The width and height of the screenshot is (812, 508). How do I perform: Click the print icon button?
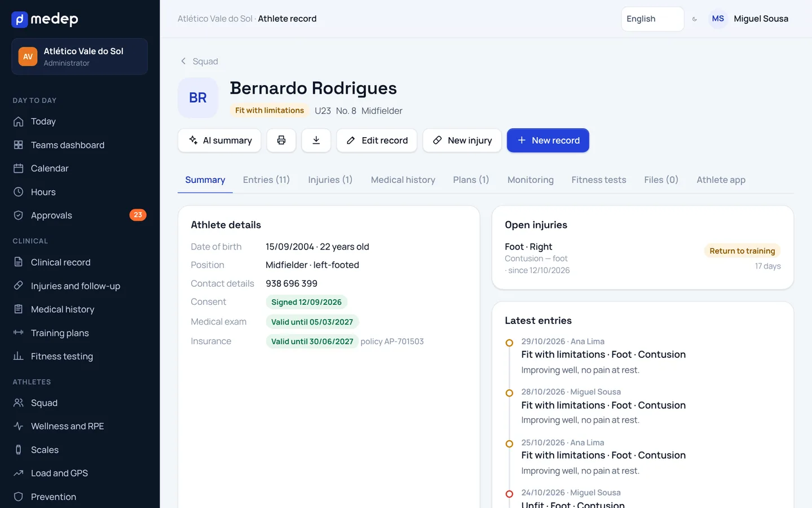281,141
